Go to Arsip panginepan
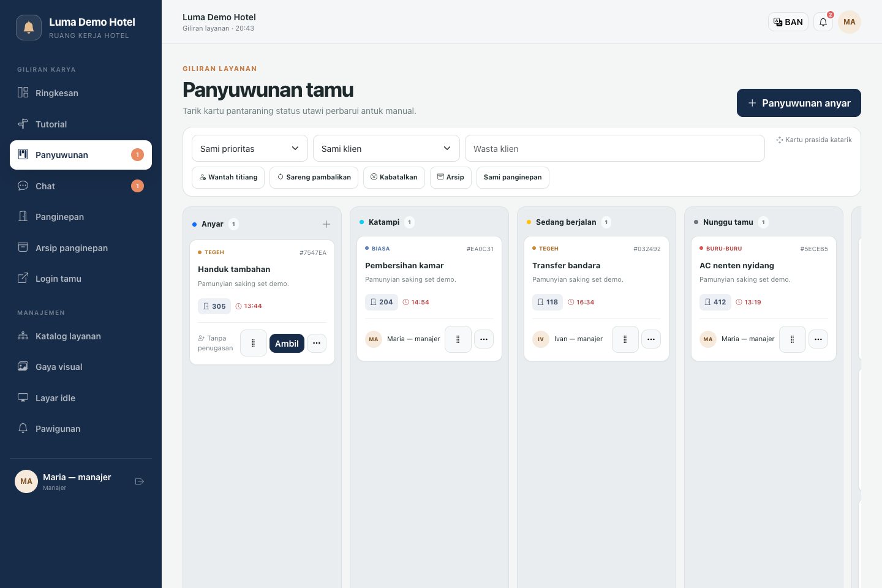The image size is (882, 588). pos(81,248)
